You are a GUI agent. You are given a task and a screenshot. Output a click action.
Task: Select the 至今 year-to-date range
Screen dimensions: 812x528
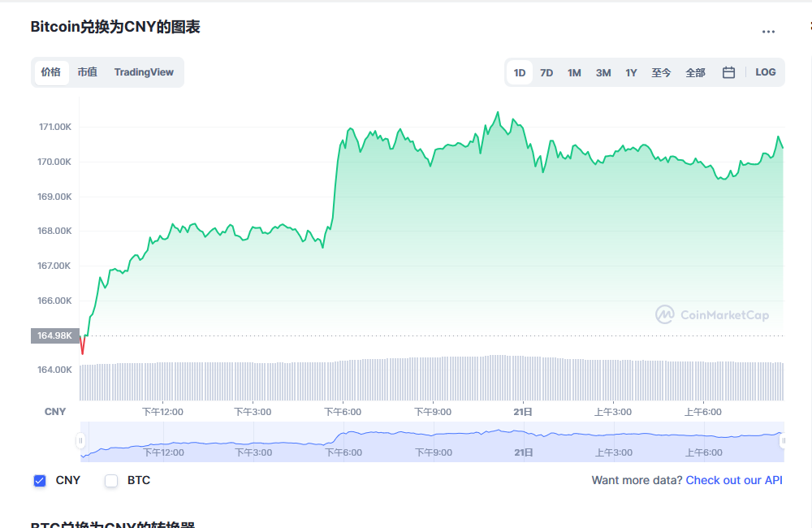point(661,72)
